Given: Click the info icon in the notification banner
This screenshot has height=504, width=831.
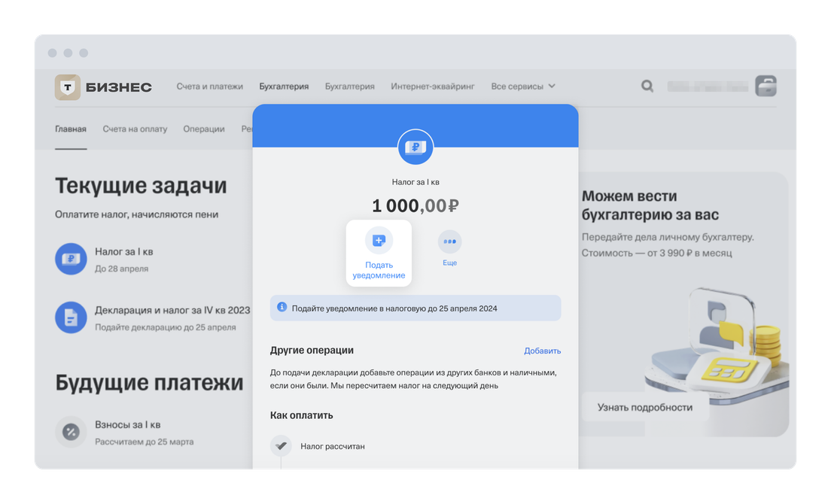Looking at the screenshot, I should click(x=282, y=307).
